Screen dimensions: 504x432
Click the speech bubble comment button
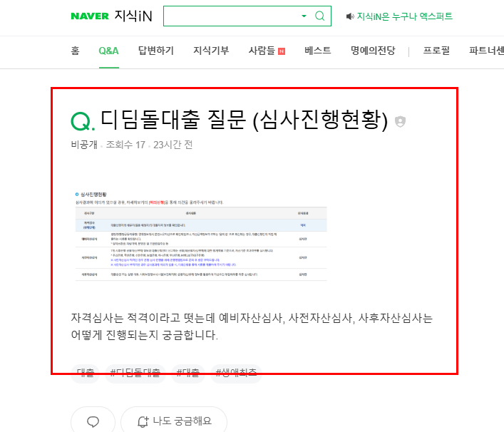point(93,421)
